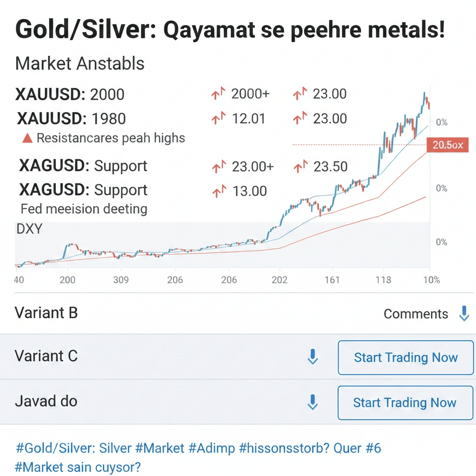Click Start Trading Now beside Variant C
This screenshot has height=476, width=476.
405,357
